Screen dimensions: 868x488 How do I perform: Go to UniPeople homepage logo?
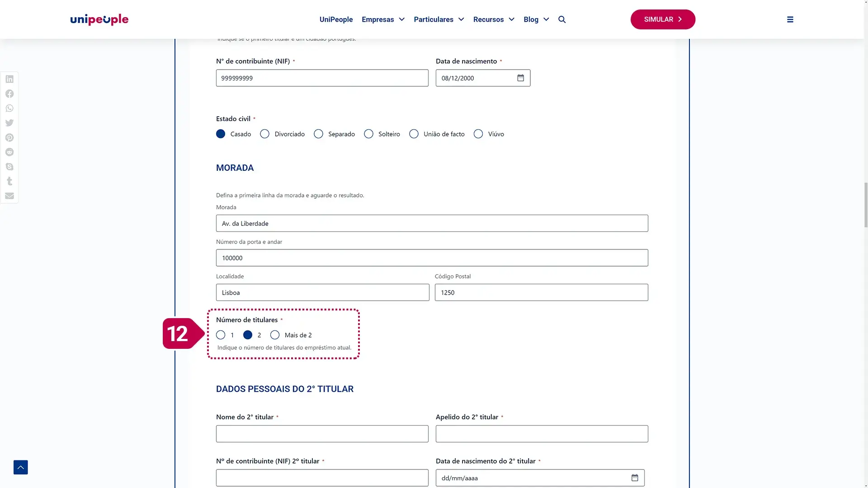tap(99, 19)
